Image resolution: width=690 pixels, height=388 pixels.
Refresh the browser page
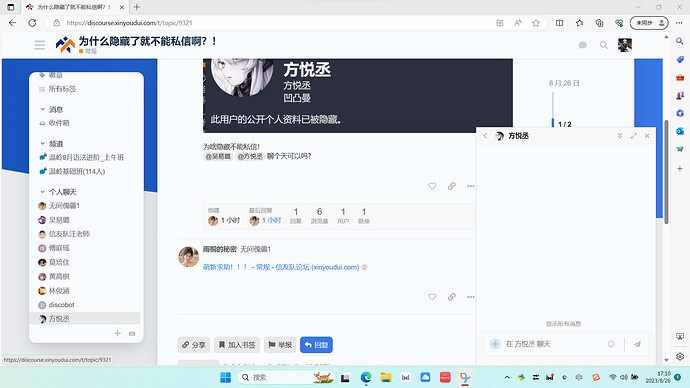coord(32,23)
